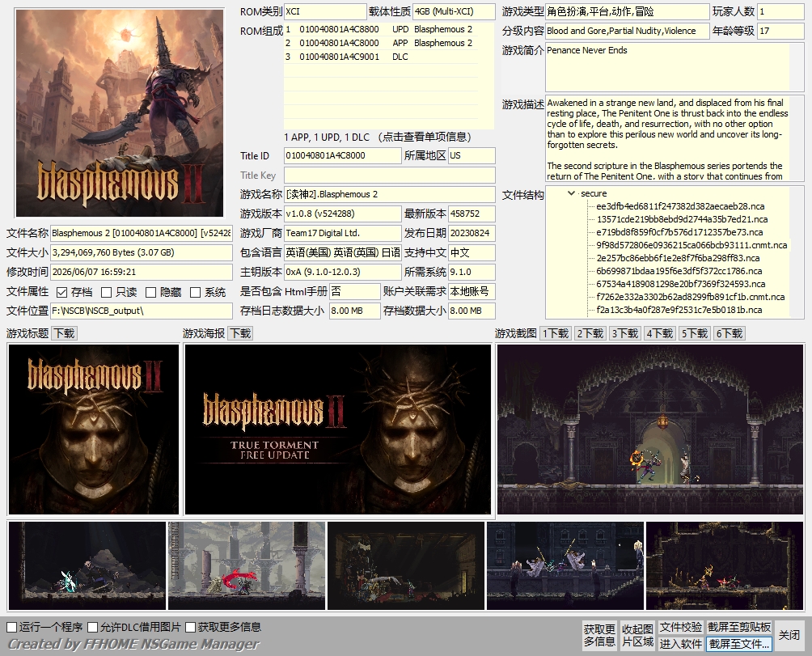This screenshot has width=812, height=656.
Task: Click the 账户关联需求 field 本地账号
Action: coord(472,291)
